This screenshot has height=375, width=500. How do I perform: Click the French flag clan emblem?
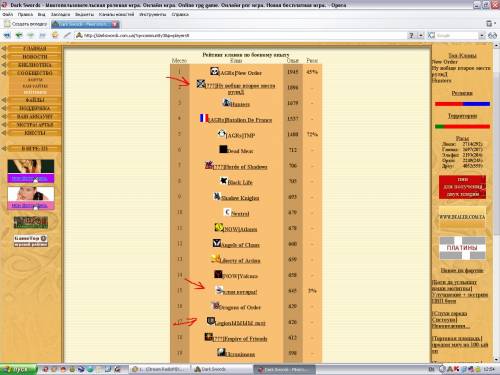coord(204,118)
